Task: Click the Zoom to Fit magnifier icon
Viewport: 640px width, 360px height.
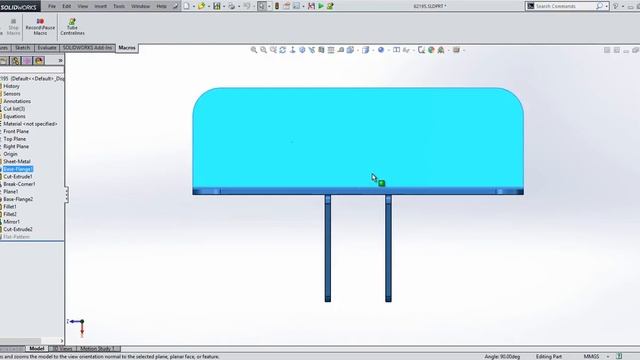Action: [x=254, y=50]
